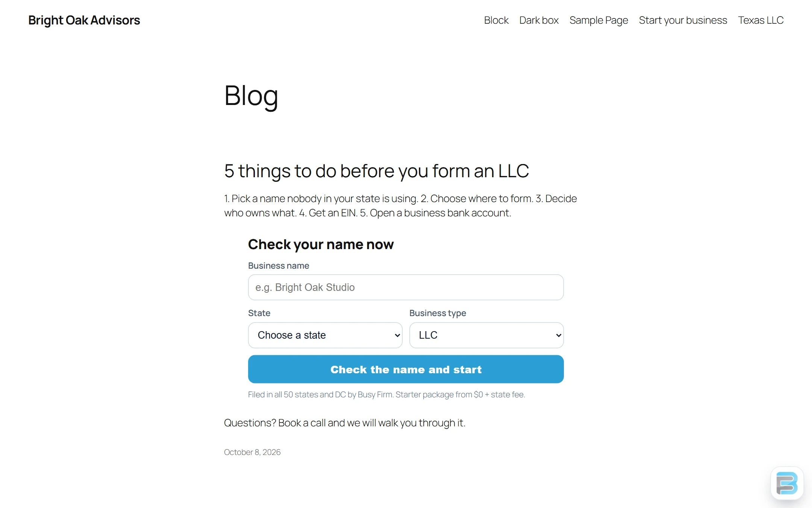The image size is (812, 508).
Task: Open the Business type LLC dropdown
Action: 486,335
